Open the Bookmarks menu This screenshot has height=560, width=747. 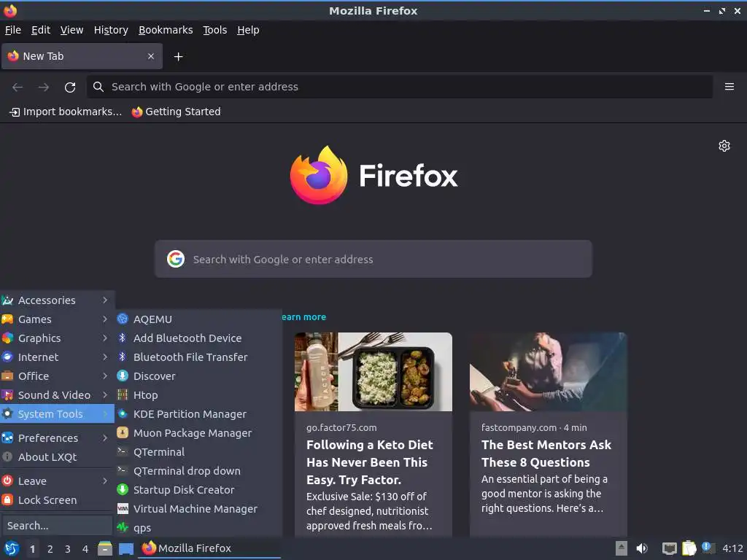(x=166, y=30)
